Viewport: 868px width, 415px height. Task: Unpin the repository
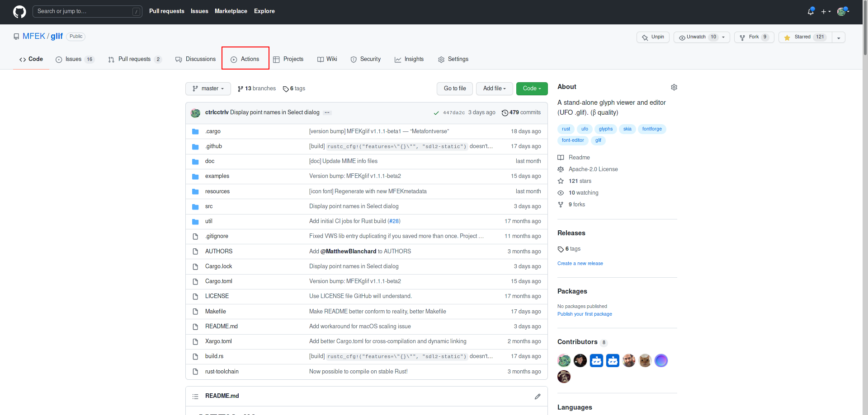pyautogui.click(x=653, y=37)
